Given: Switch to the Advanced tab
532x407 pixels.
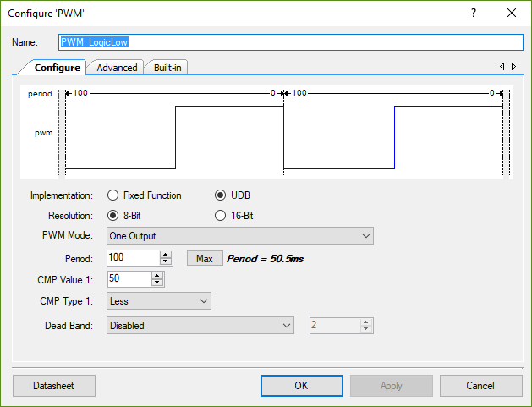Looking at the screenshot, I should 117,68.
